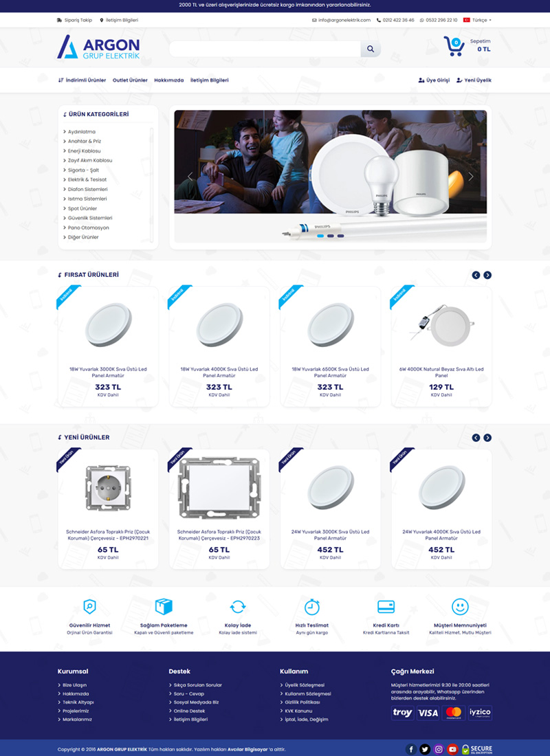This screenshot has width=550, height=756.
Task: Switch to the Outlet Ürünler menu item
Action: tap(131, 80)
